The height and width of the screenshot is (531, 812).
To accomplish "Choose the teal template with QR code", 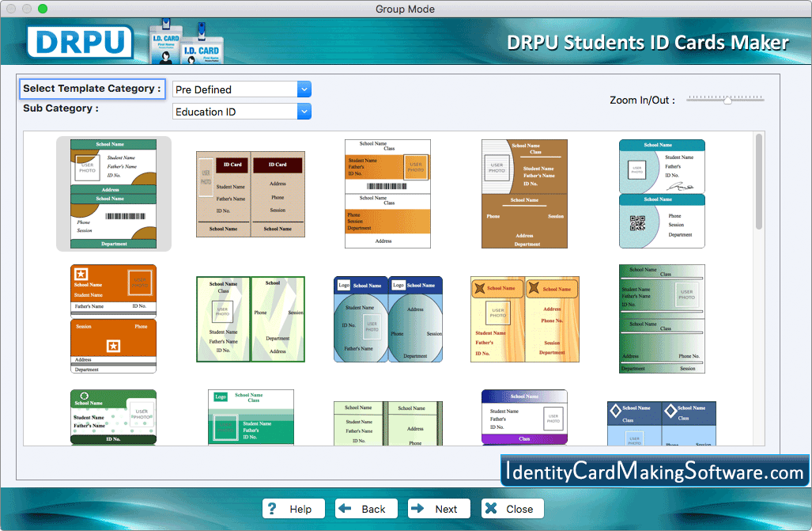I will pos(662,194).
